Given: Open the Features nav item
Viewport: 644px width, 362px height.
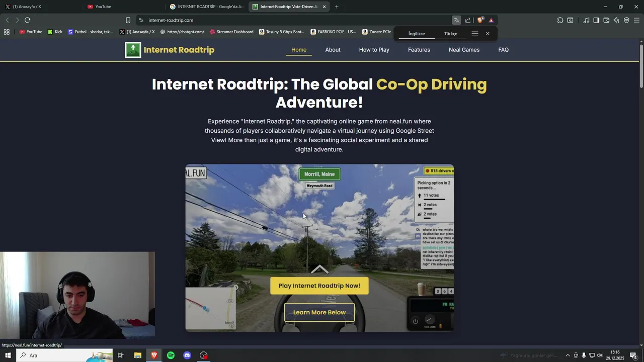Looking at the screenshot, I should click(x=419, y=50).
